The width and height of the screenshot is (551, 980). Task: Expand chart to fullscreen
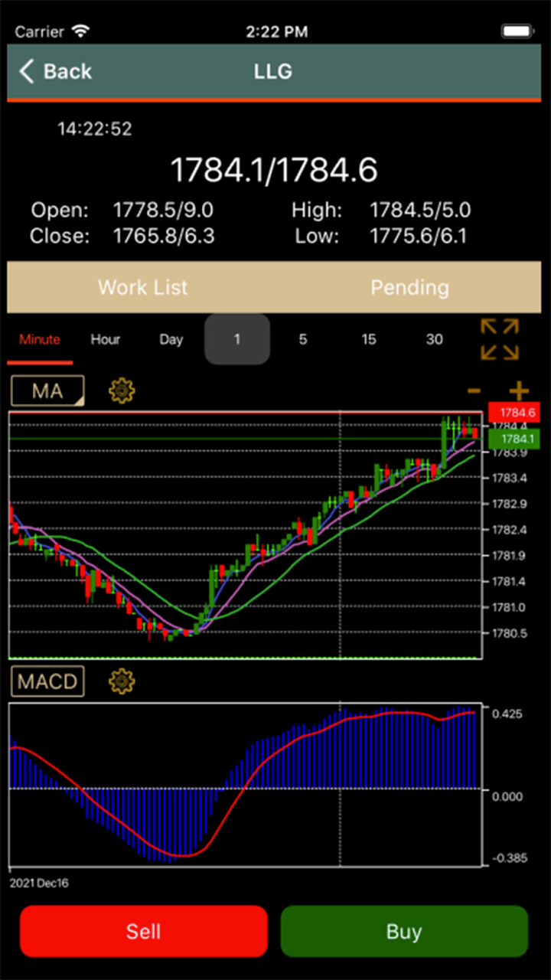pyautogui.click(x=499, y=339)
